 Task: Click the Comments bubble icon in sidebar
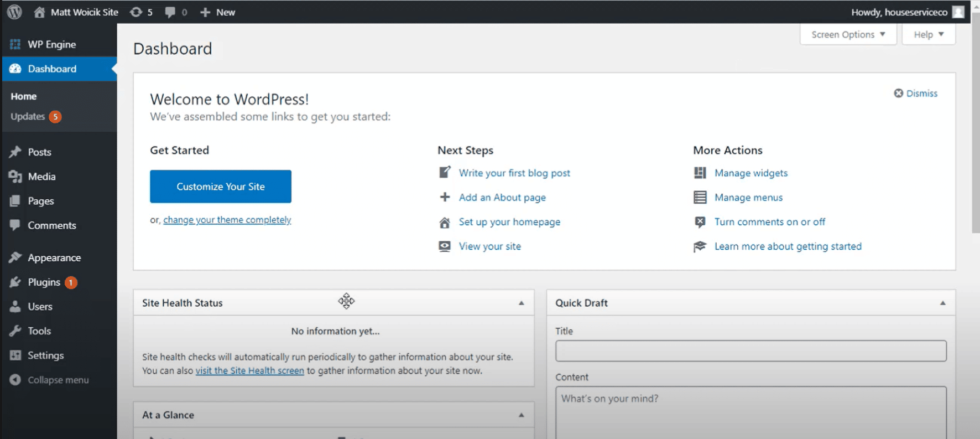tap(15, 225)
